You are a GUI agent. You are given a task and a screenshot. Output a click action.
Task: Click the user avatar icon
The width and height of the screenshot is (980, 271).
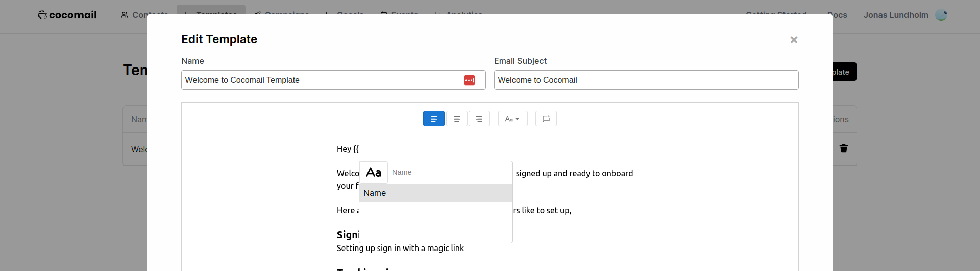tap(941, 15)
